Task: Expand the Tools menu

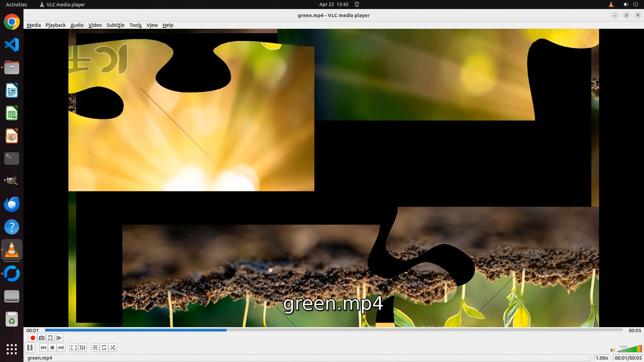Action: point(136,25)
